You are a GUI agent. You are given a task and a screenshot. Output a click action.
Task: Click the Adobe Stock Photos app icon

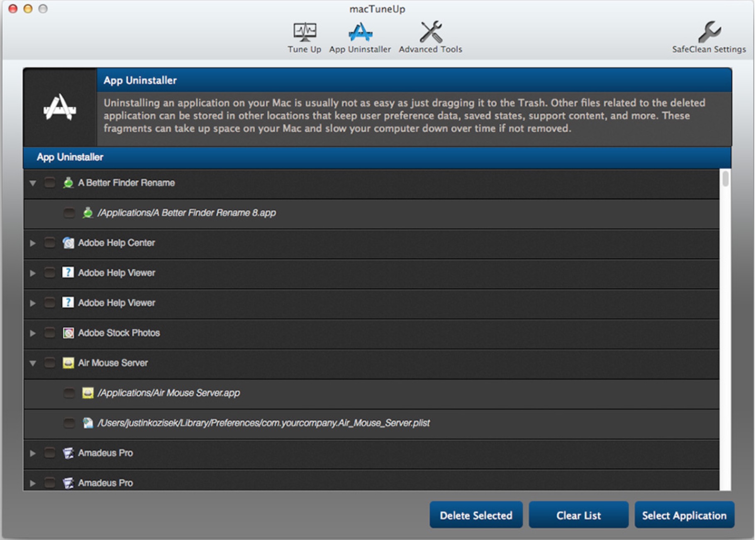coord(68,333)
